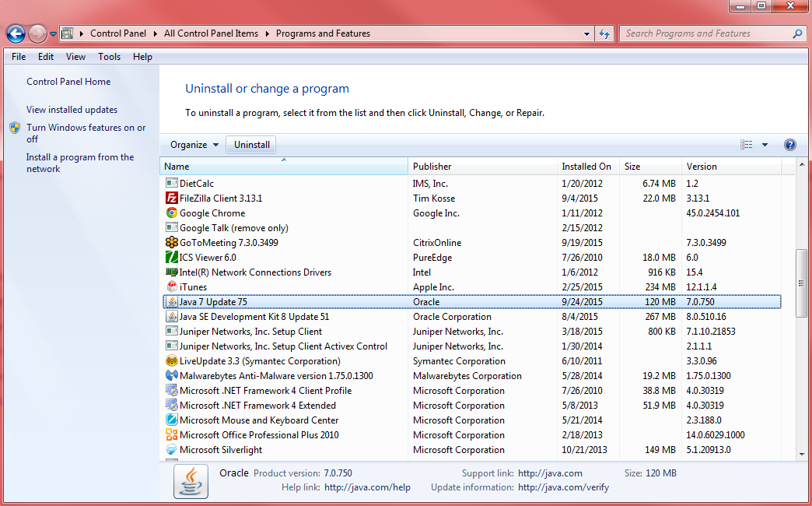The width and height of the screenshot is (812, 506).
Task: Click the large Java icon in details pane
Action: point(191,481)
